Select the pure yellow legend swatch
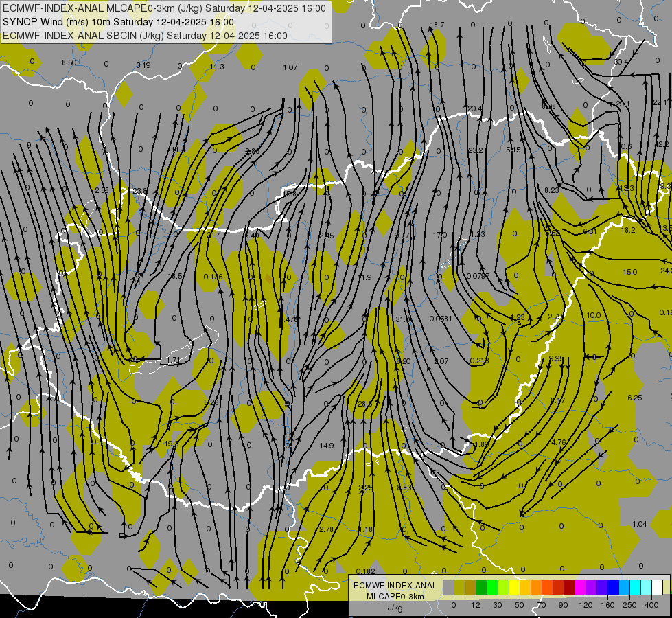 [514, 588]
